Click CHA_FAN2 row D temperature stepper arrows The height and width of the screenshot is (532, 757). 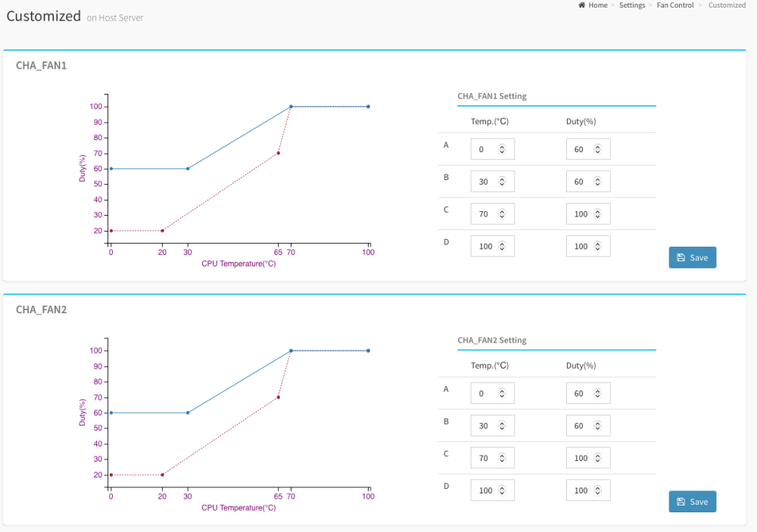coord(502,490)
